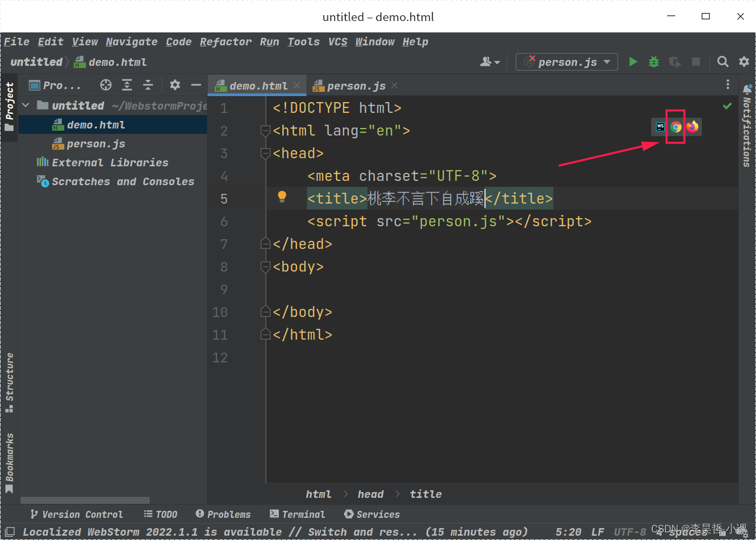Open the person.js run configuration dropdown
Viewport: 756px width, 540px height.
(567, 62)
